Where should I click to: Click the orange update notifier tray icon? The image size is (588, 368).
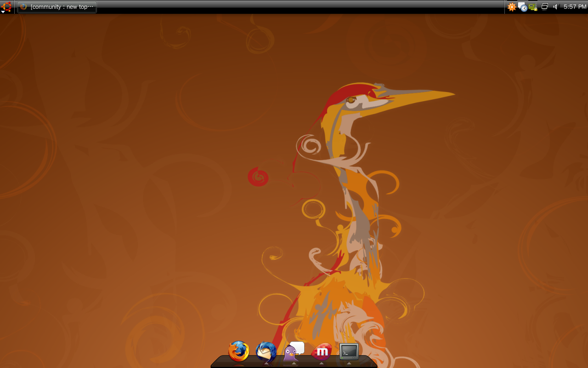pyautogui.click(x=512, y=7)
